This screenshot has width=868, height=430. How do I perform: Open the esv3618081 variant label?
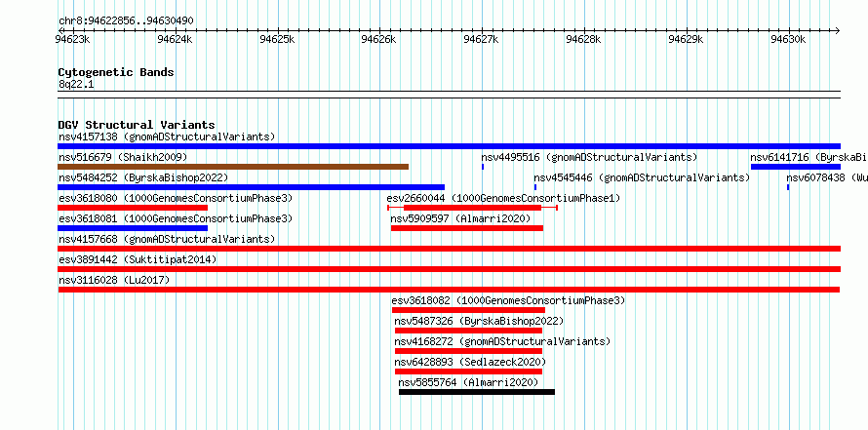pyautogui.click(x=176, y=218)
